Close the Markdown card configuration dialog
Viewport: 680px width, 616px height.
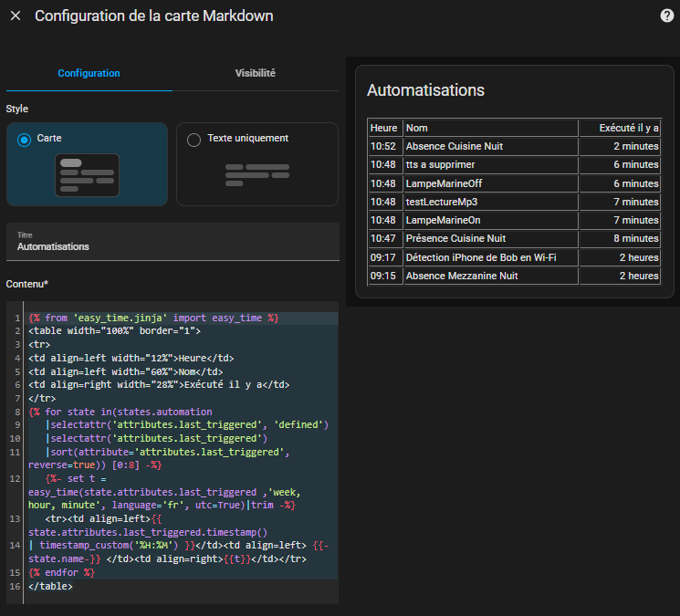(16, 16)
